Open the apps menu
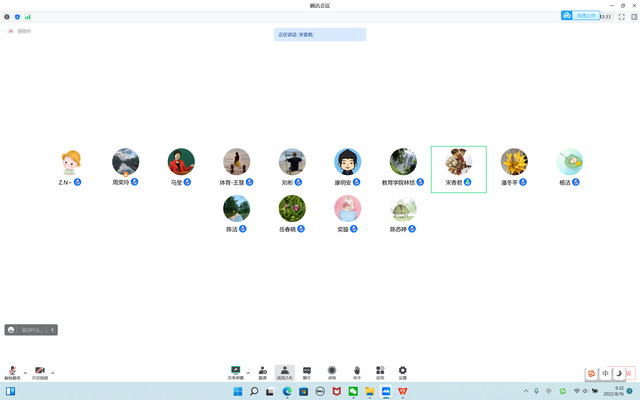This screenshot has width=640, height=400. 380,371
